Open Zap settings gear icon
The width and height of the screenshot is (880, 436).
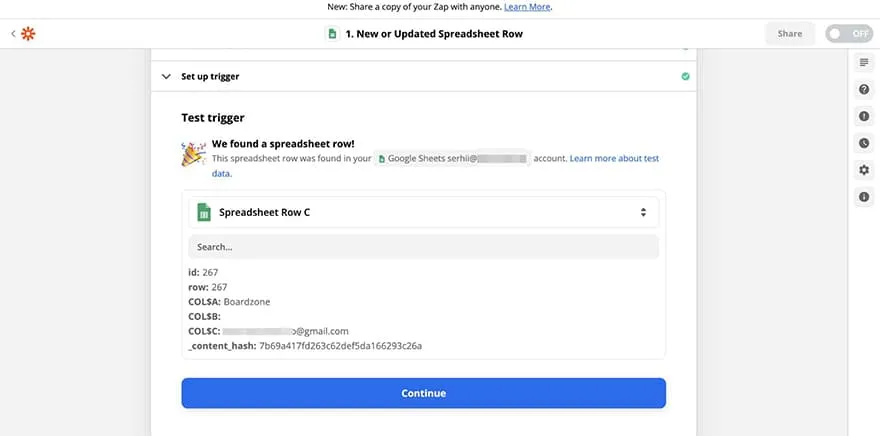864,170
